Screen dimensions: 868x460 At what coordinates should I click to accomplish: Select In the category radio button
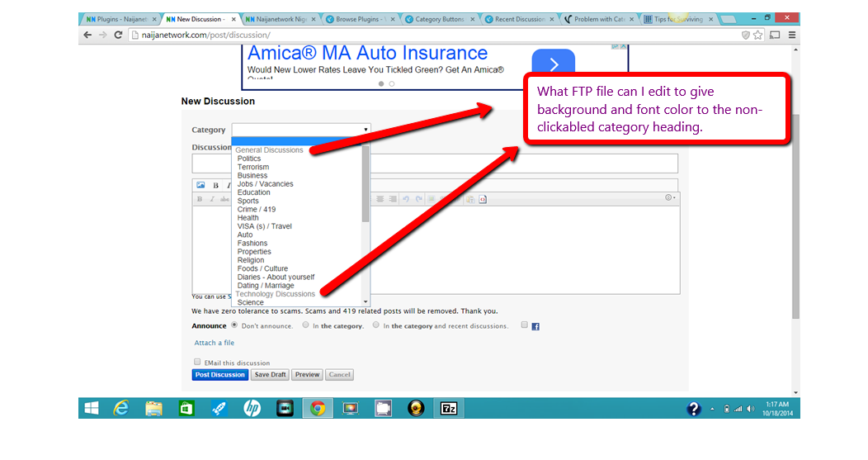pos(305,325)
